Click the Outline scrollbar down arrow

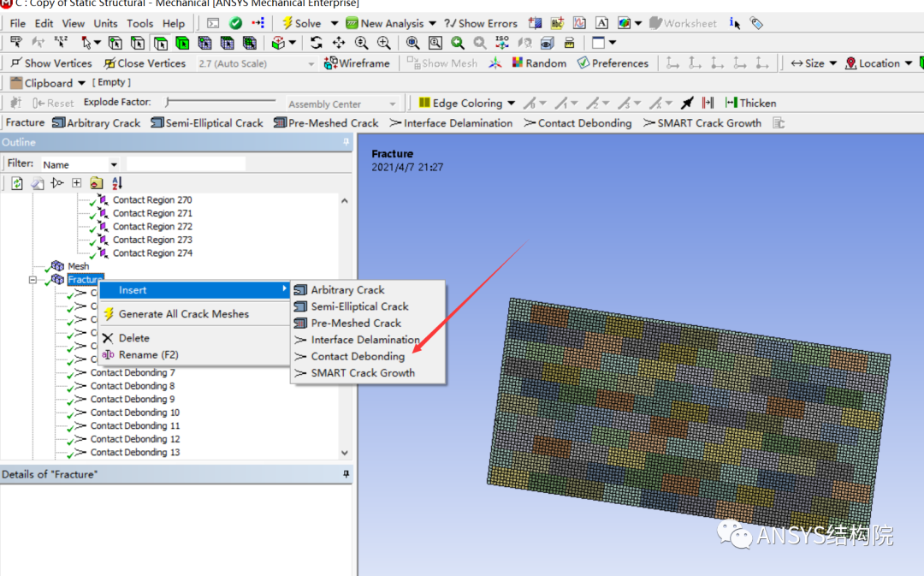345,453
